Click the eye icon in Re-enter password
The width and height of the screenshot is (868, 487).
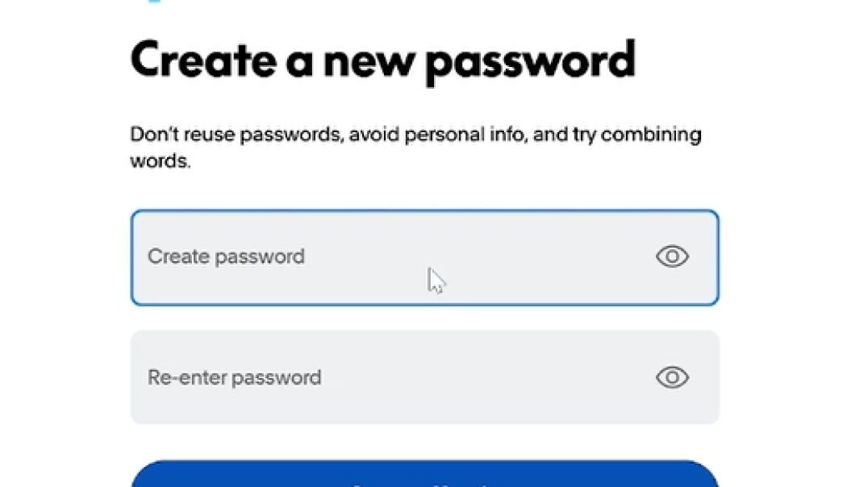point(672,377)
